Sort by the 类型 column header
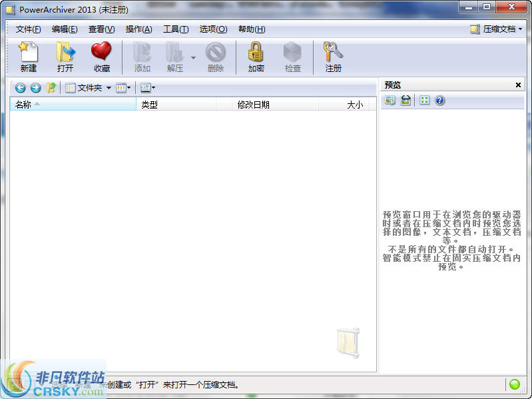 [176, 105]
